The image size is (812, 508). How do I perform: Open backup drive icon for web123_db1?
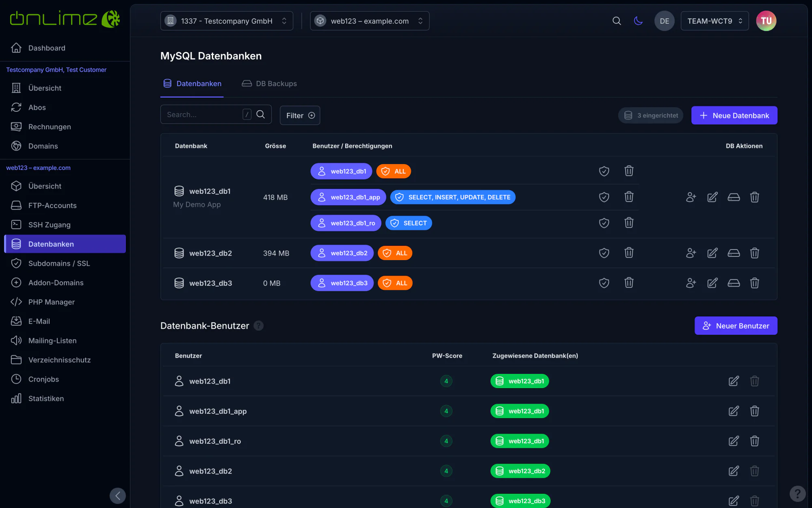[x=734, y=197]
